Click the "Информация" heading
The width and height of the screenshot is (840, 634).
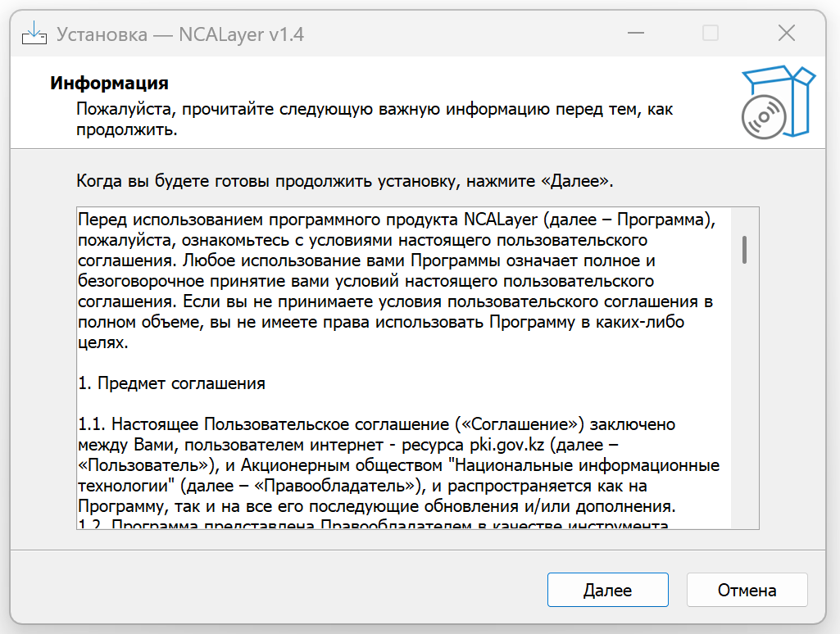coord(109,83)
